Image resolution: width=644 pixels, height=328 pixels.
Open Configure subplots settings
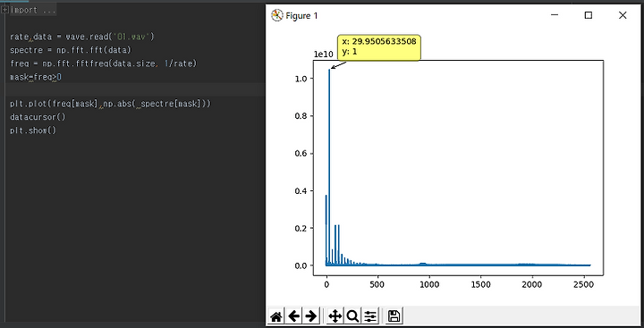(x=370, y=316)
